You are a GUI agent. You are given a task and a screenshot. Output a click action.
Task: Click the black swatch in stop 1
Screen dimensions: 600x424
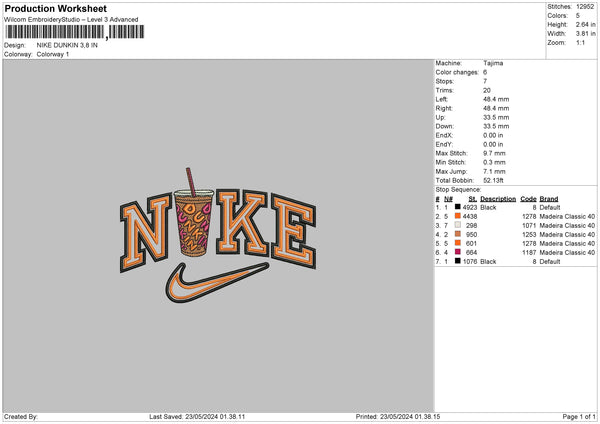pos(458,207)
